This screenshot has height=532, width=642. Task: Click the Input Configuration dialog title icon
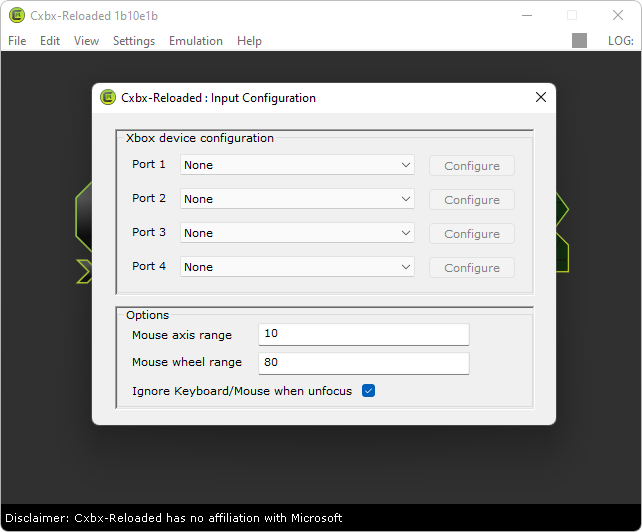tap(108, 98)
